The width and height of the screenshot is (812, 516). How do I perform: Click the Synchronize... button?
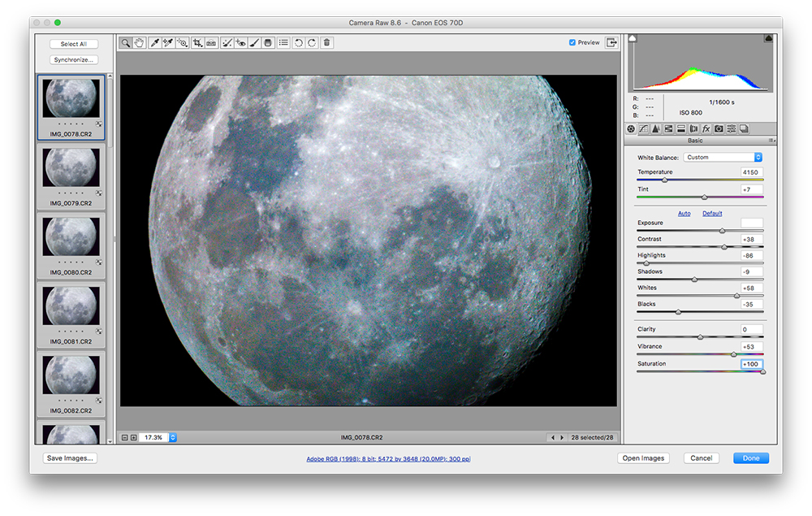click(74, 59)
